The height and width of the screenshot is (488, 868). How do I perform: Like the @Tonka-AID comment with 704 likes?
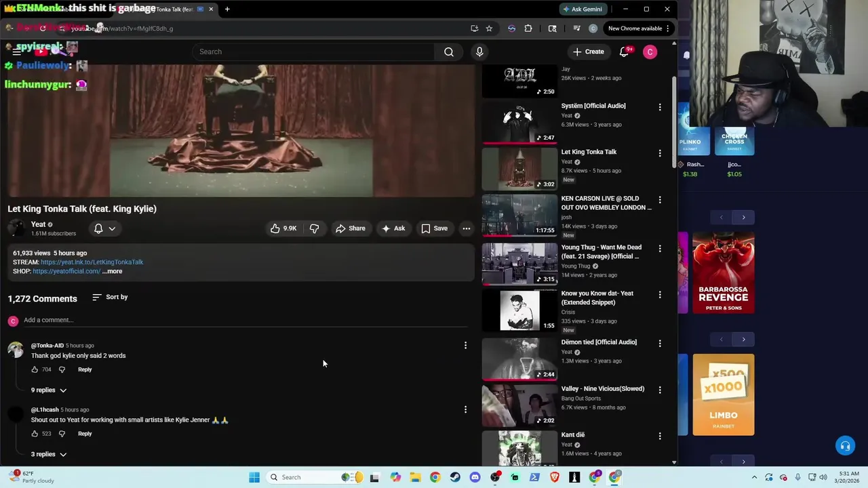[x=35, y=369]
